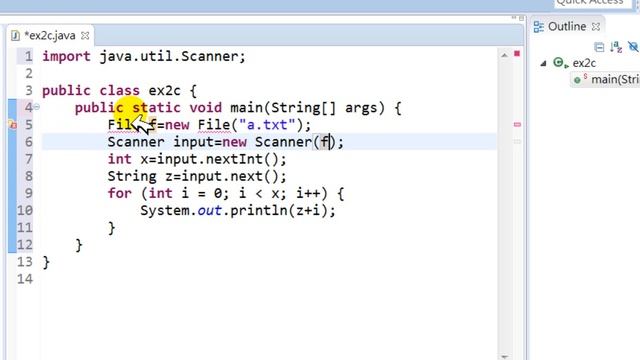This screenshot has height=360, width=640.
Task: Click the green method icon next to main
Action: pyautogui.click(x=578, y=80)
